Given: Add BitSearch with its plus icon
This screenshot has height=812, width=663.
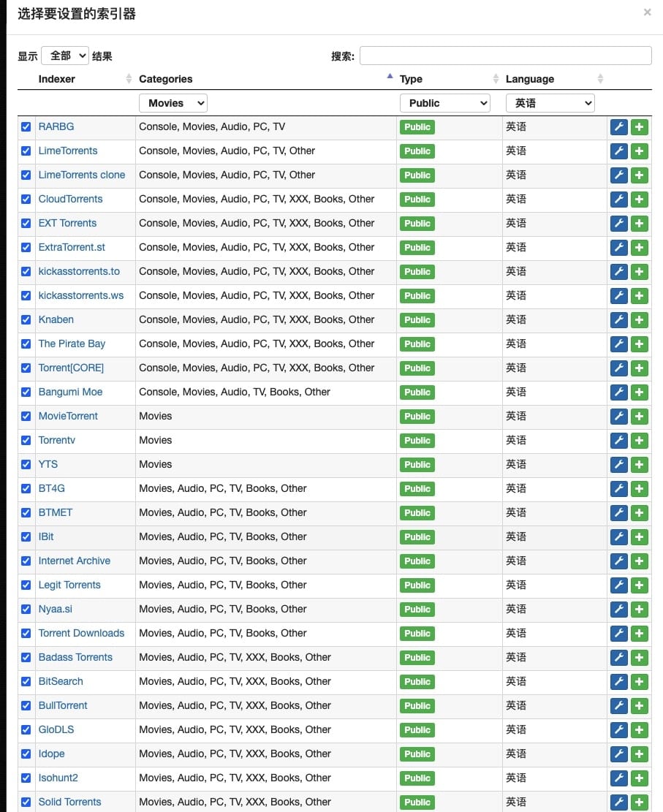Looking at the screenshot, I should [639, 681].
